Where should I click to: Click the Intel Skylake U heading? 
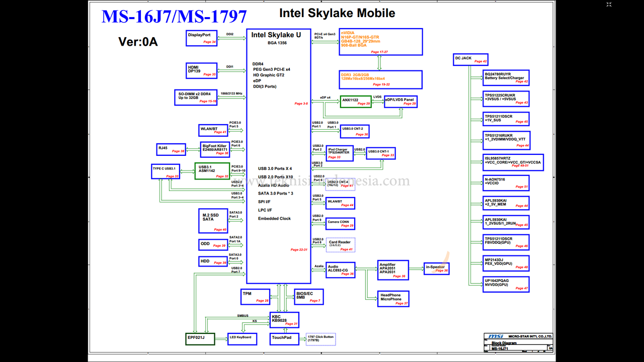(x=276, y=35)
